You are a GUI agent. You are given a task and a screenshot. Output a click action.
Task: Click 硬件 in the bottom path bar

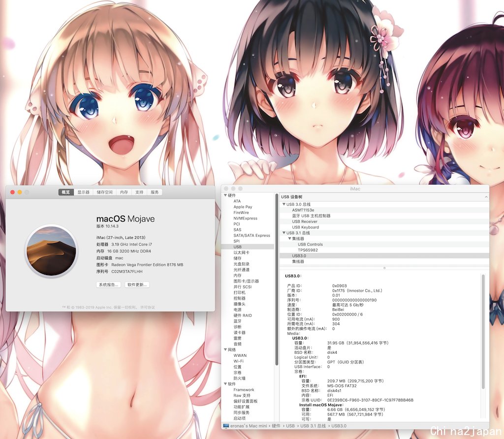(x=276, y=426)
